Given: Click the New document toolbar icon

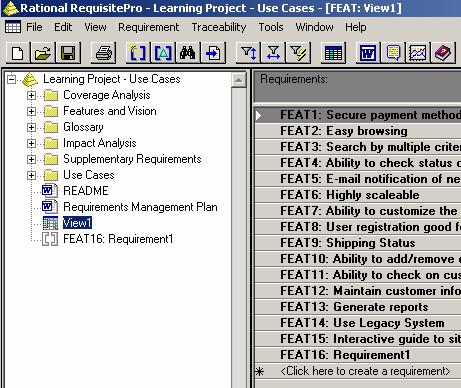Looking at the screenshot, I should pos(18,53).
